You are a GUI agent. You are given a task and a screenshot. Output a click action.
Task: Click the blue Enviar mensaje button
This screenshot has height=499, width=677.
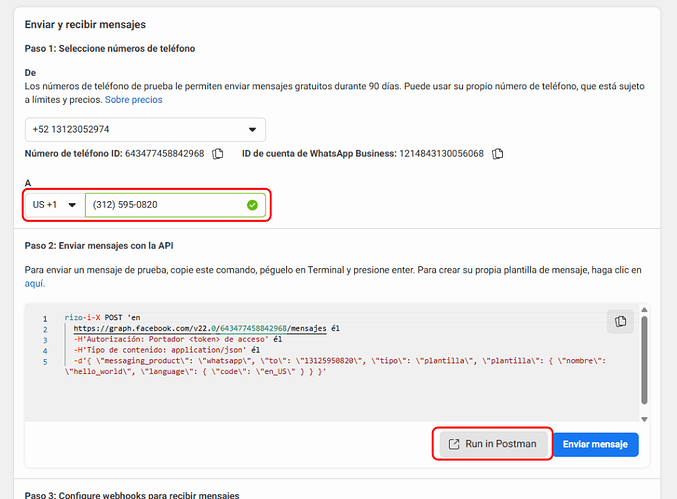point(596,444)
